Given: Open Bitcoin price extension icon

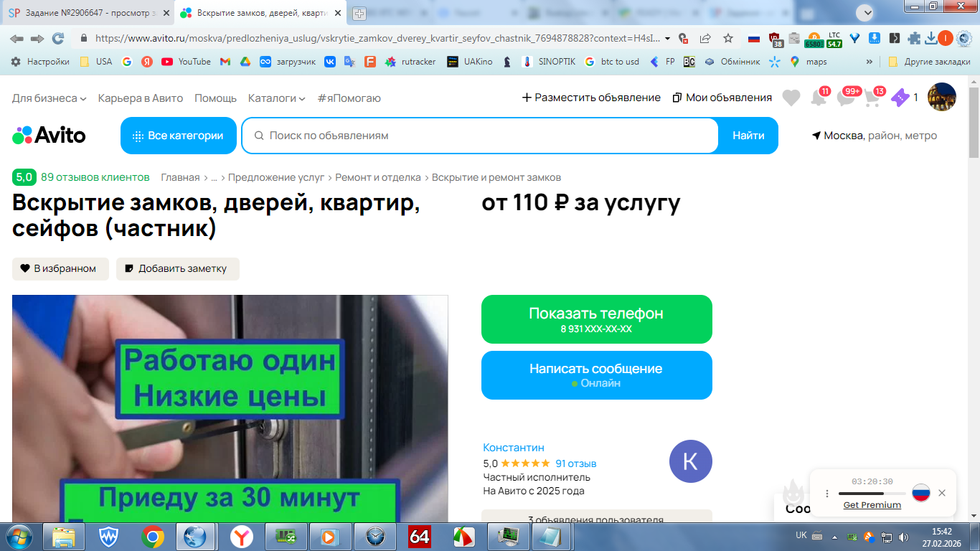Looking at the screenshot, I should [x=814, y=39].
